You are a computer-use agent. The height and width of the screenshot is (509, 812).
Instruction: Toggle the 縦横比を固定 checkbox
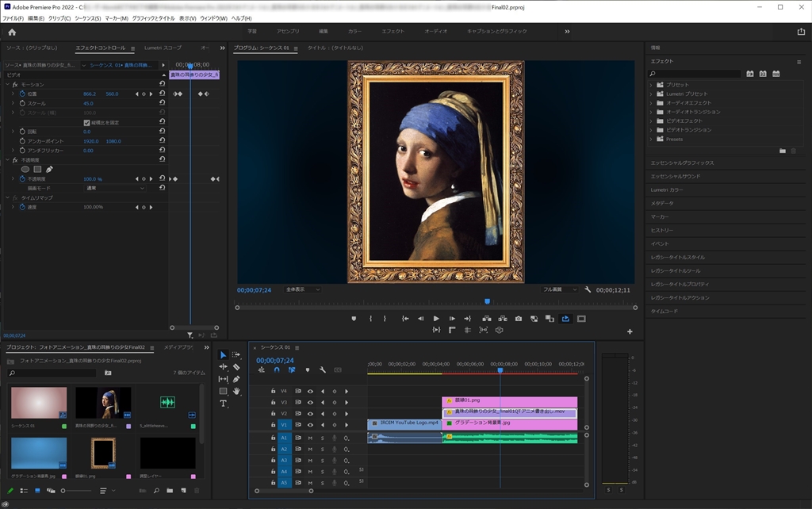point(86,122)
